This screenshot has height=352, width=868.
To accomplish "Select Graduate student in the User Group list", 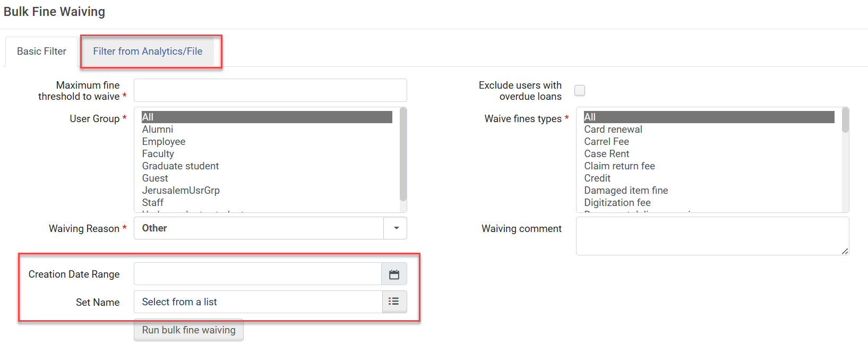I will tap(267, 166).
